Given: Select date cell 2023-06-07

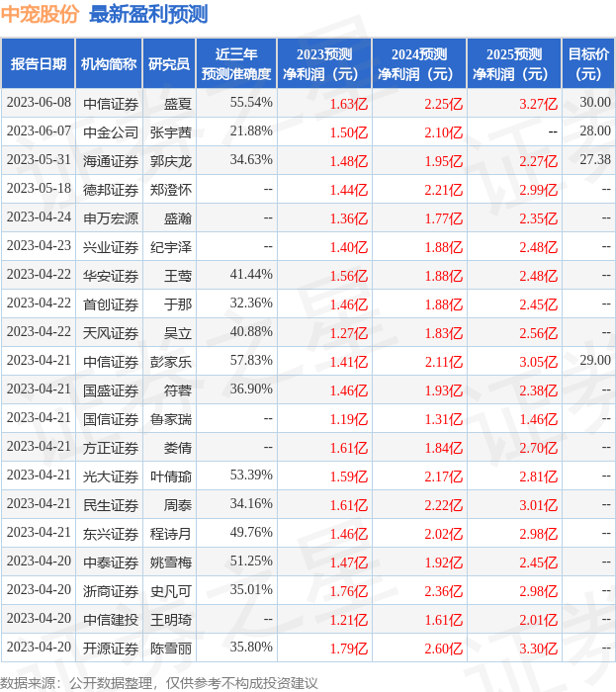Looking at the screenshot, I should pos(39,131).
